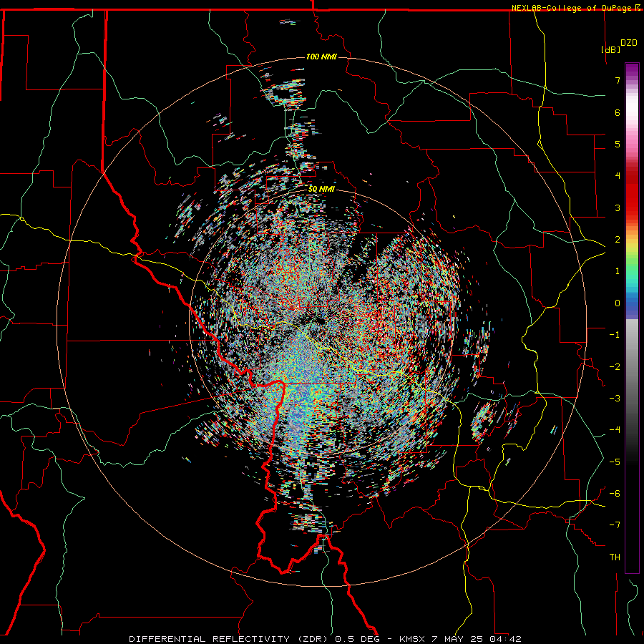This screenshot has height=644, width=644.
Task: Click the 2 value on the color scale
Action: point(618,240)
